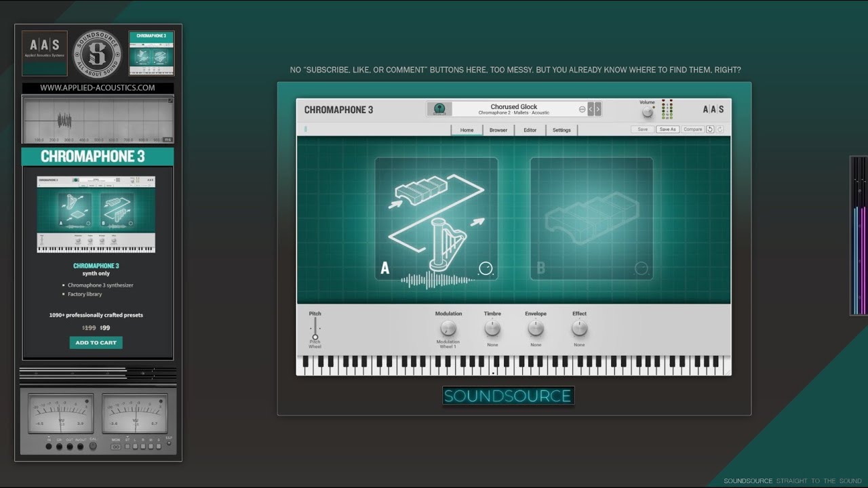The width and height of the screenshot is (868, 488).
Task: Open the Settings tab
Action: tap(561, 130)
